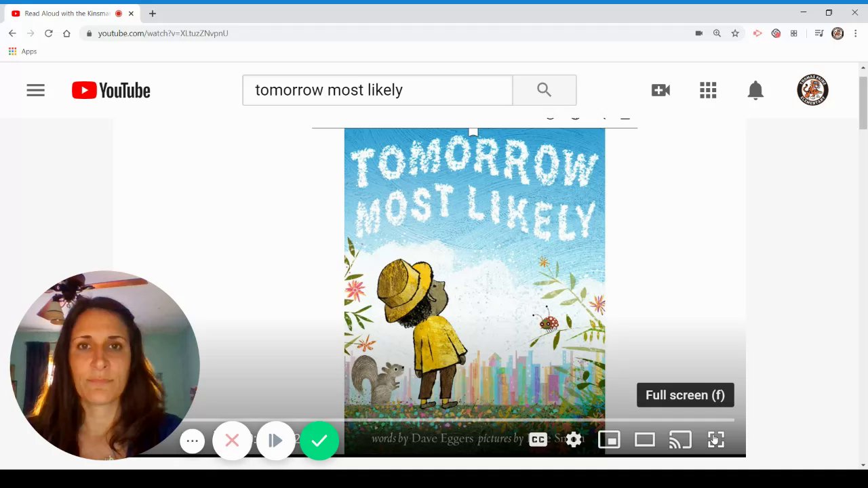
Task: Open the swirl extension with red badge
Action: coord(776,33)
